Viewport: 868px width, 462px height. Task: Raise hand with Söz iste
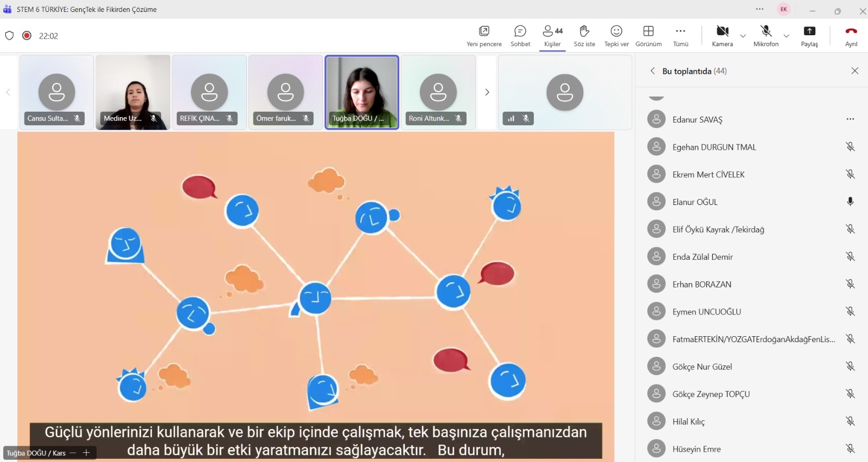coord(584,36)
